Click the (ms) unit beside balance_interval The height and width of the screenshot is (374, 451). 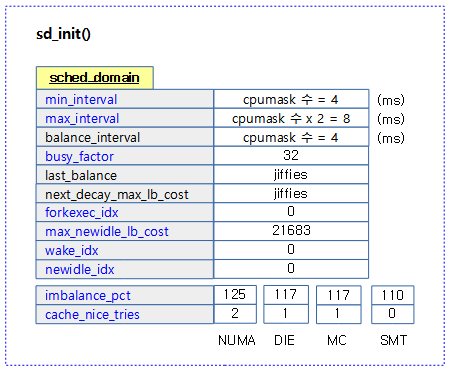tap(391, 138)
